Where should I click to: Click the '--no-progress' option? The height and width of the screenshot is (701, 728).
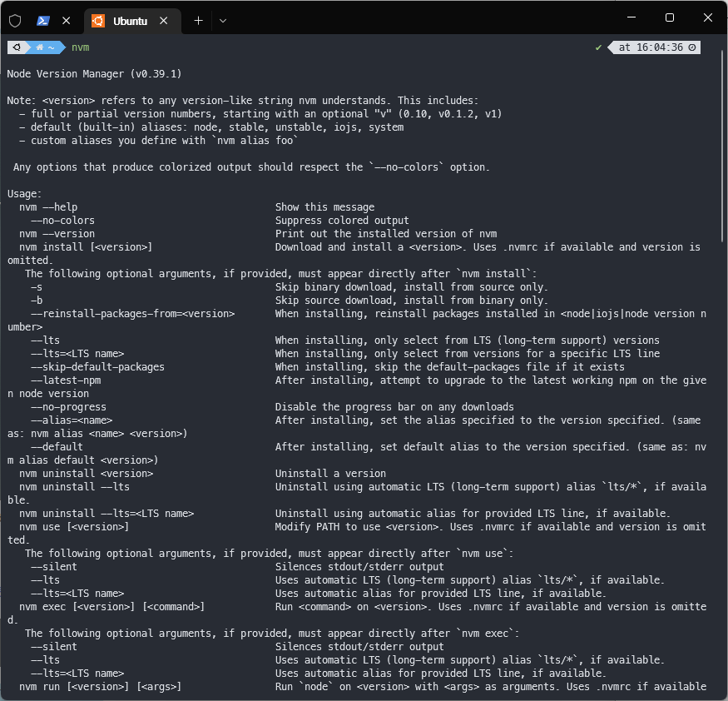[x=68, y=407]
